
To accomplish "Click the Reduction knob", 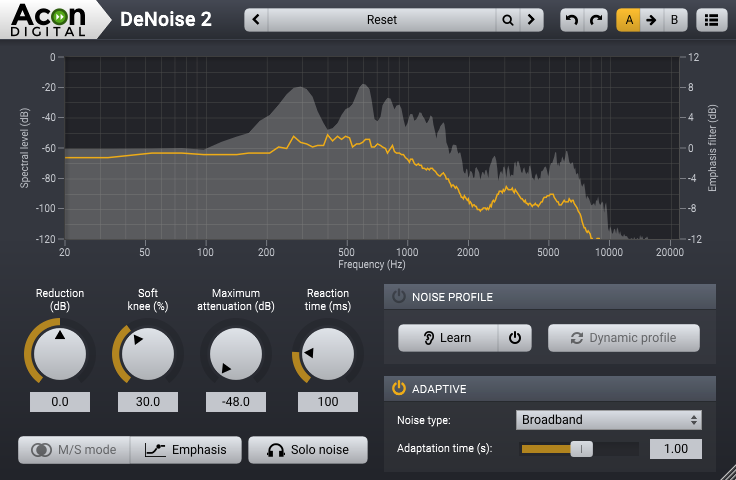I will 60,354.
